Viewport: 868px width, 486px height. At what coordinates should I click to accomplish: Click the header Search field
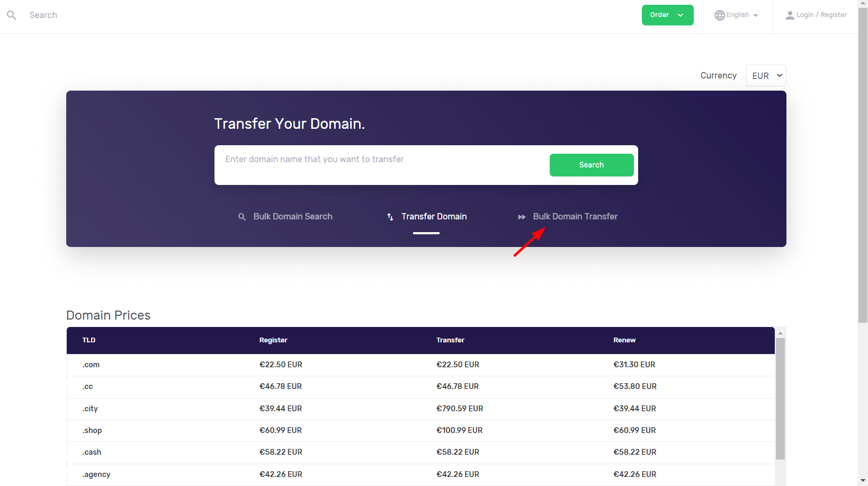43,15
